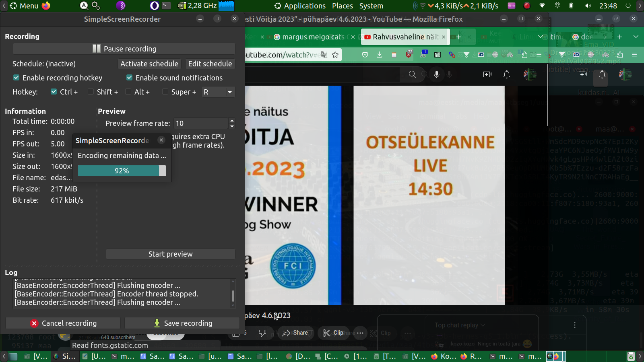
Task: Click the red recording tray icon
Action: (x=527, y=6)
